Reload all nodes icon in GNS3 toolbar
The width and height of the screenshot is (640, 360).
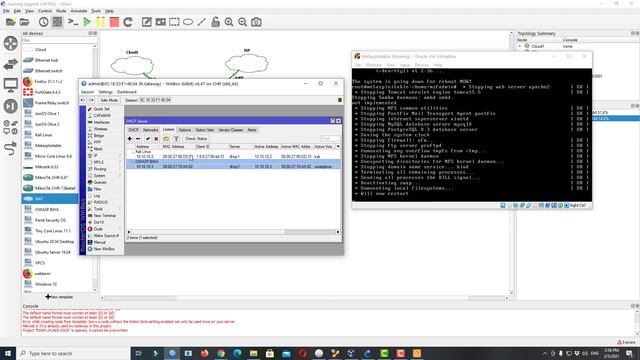(x=128, y=22)
